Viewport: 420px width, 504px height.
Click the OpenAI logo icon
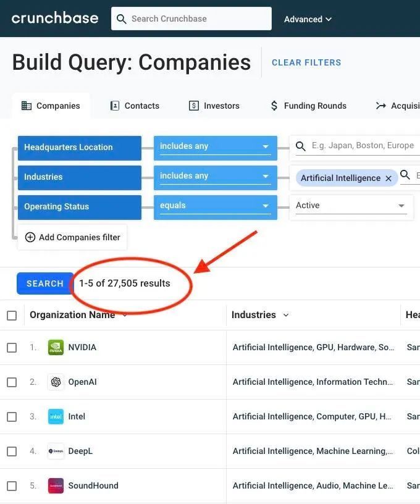coord(56,382)
